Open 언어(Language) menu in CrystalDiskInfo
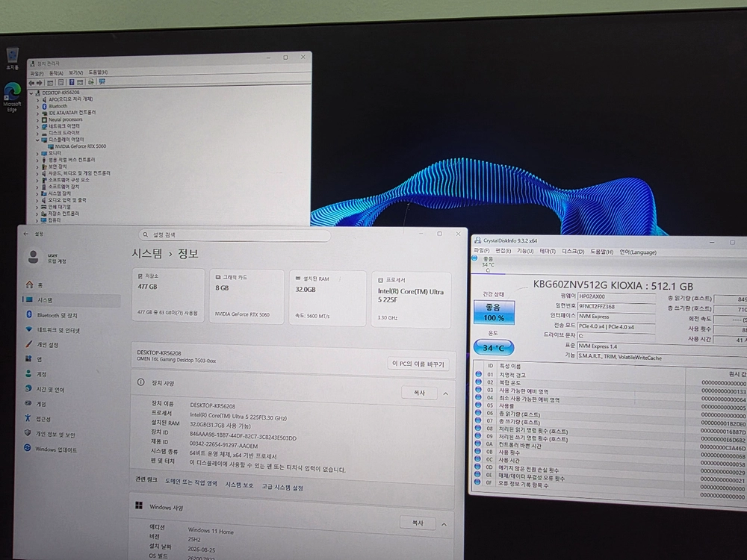Viewport: 747px width, 560px height. [x=638, y=252]
